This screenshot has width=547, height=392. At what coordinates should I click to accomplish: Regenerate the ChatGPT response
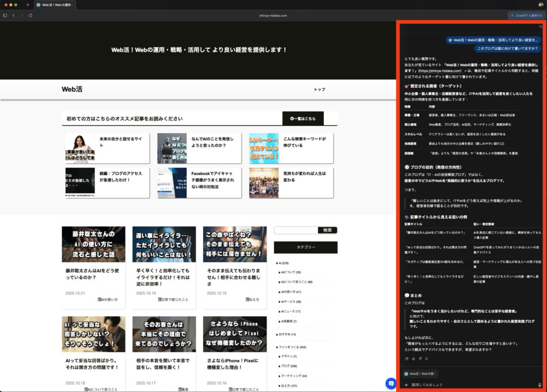[x=427, y=358]
